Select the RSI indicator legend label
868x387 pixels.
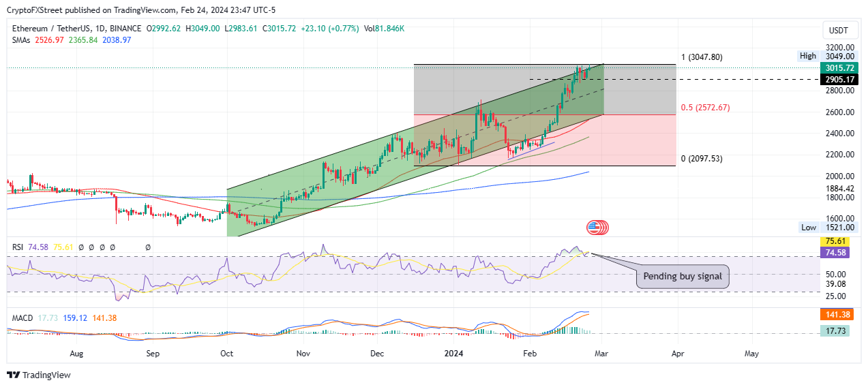[x=19, y=247]
